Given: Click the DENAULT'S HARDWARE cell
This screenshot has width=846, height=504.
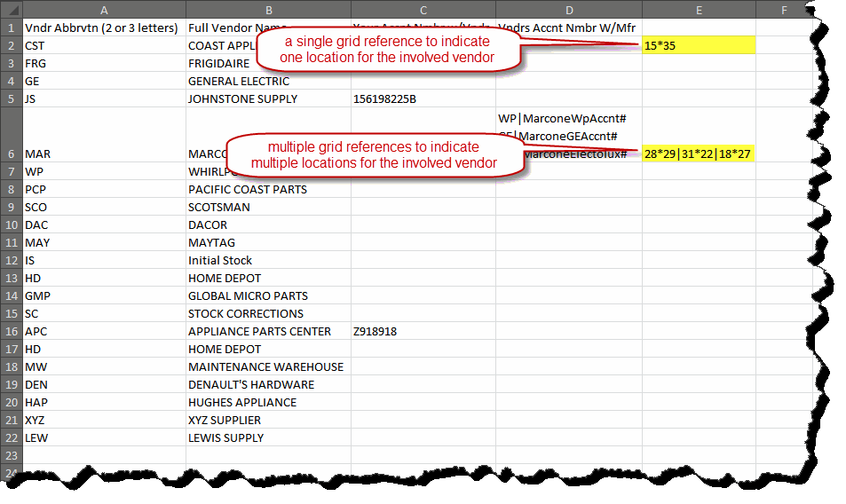Looking at the screenshot, I should [268, 385].
